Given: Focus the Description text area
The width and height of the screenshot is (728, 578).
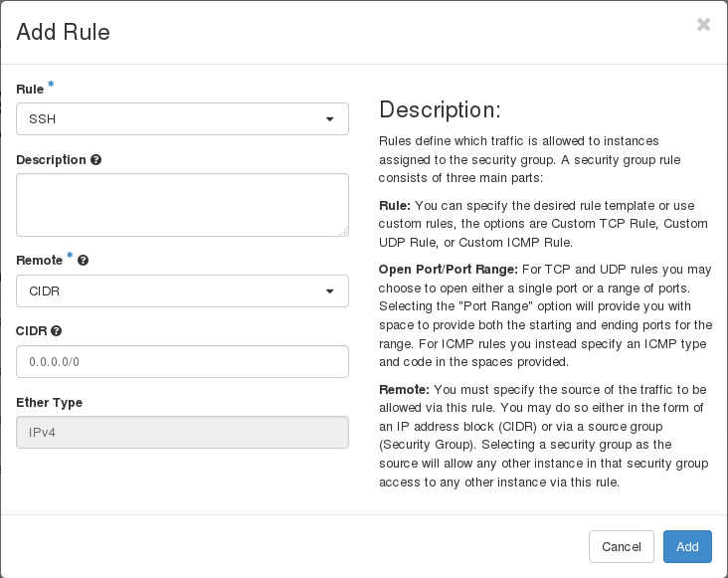Looking at the screenshot, I should [182, 205].
